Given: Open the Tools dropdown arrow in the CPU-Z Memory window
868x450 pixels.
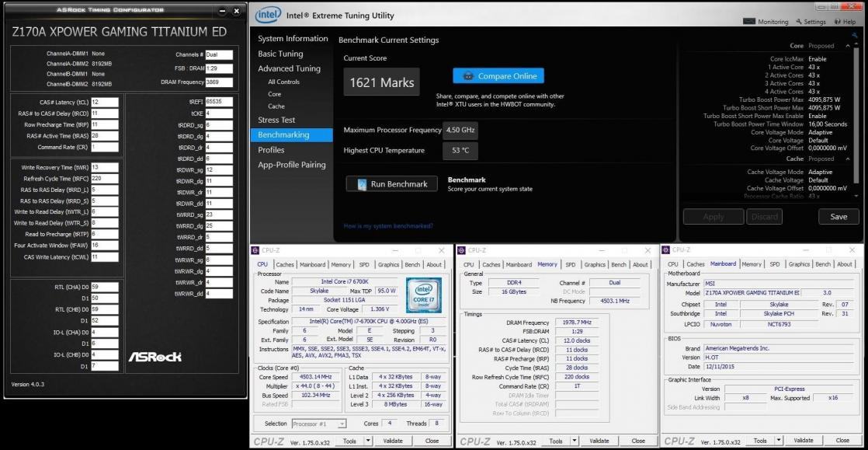Looking at the screenshot, I should 574,441.
